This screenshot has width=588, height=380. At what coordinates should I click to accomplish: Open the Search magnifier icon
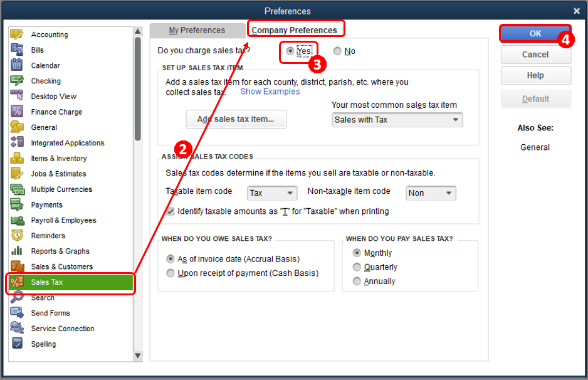[17, 297]
